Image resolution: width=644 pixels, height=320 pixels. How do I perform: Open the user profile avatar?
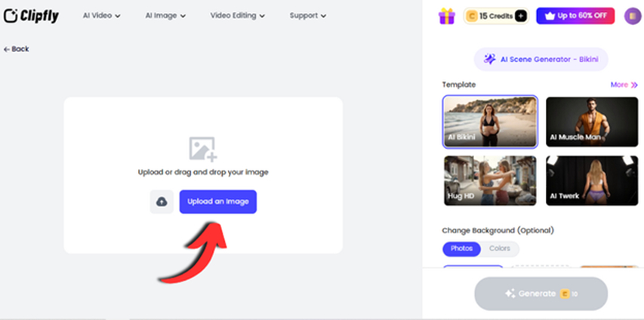633,16
